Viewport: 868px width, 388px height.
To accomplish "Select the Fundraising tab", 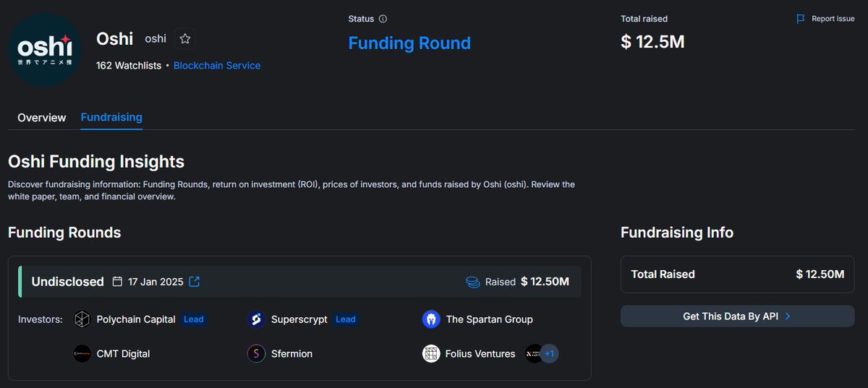I will tap(111, 117).
